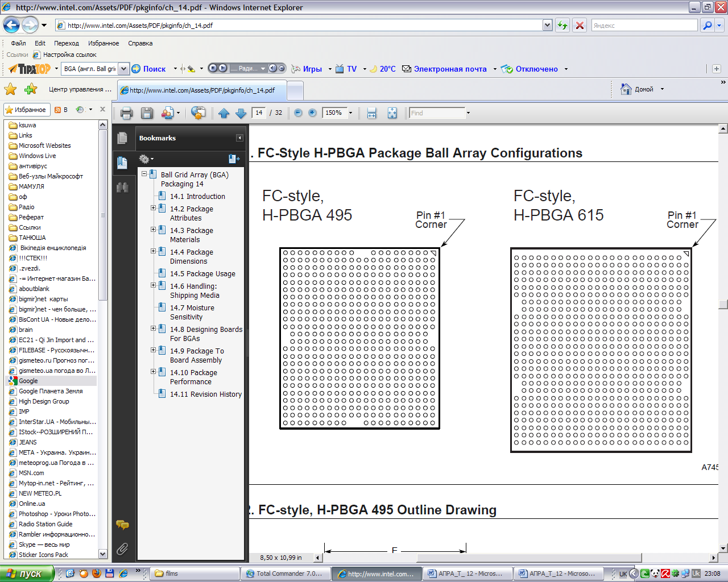The image size is (728, 582).
Task: Expand the 14.4 Package Dimensions bookmark
Action: point(153,252)
